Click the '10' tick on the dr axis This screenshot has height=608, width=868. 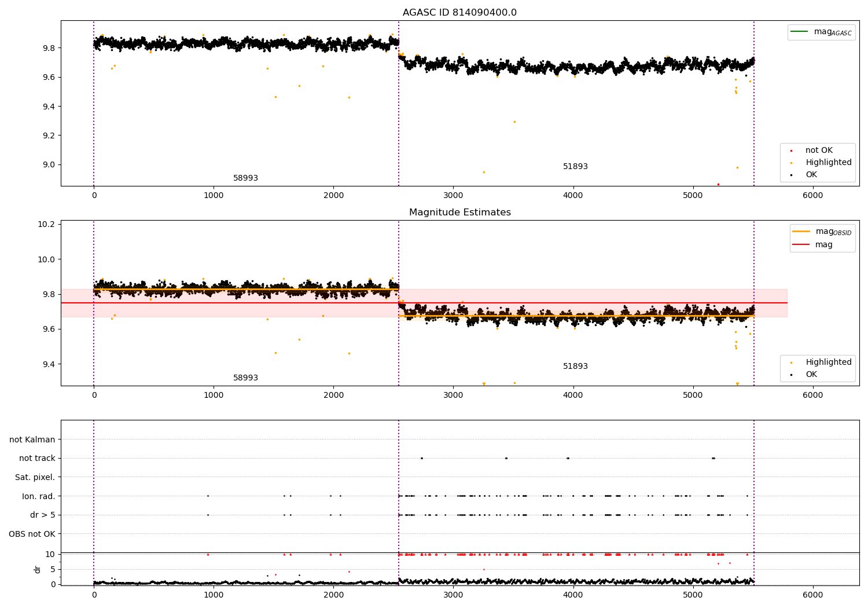tap(50, 554)
